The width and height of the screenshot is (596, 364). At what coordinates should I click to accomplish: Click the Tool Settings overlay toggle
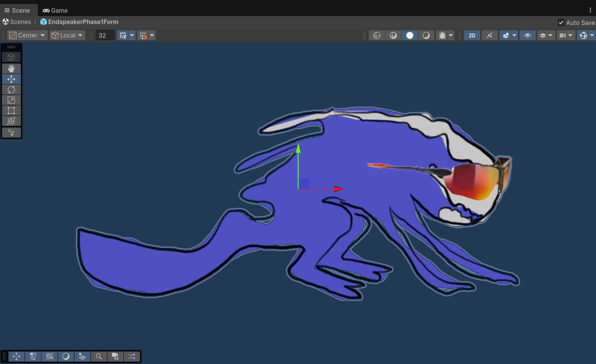[x=33, y=356]
